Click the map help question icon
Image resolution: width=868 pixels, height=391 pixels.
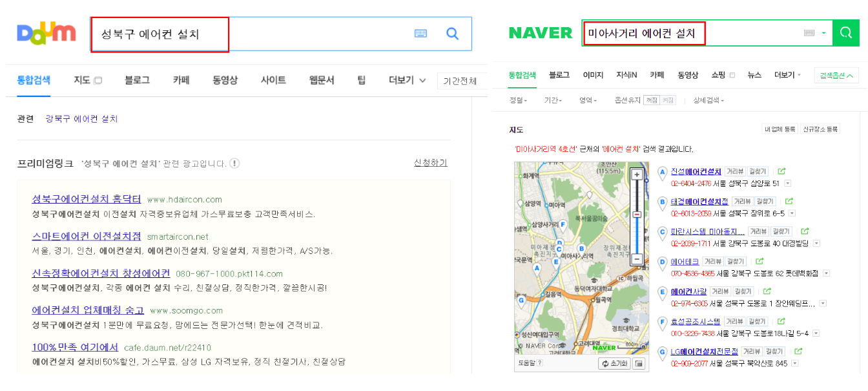pyautogui.click(x=540, y=363)
